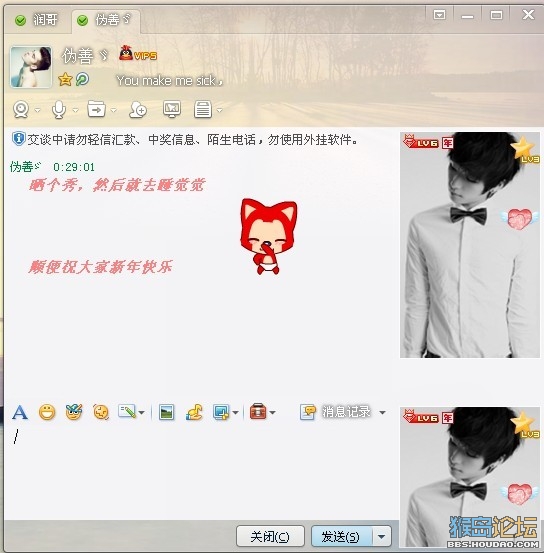The width and height of the screenshot is (544, 553).
Task: Click LV6 badge on upper QQ show
Action: point(421,142)
